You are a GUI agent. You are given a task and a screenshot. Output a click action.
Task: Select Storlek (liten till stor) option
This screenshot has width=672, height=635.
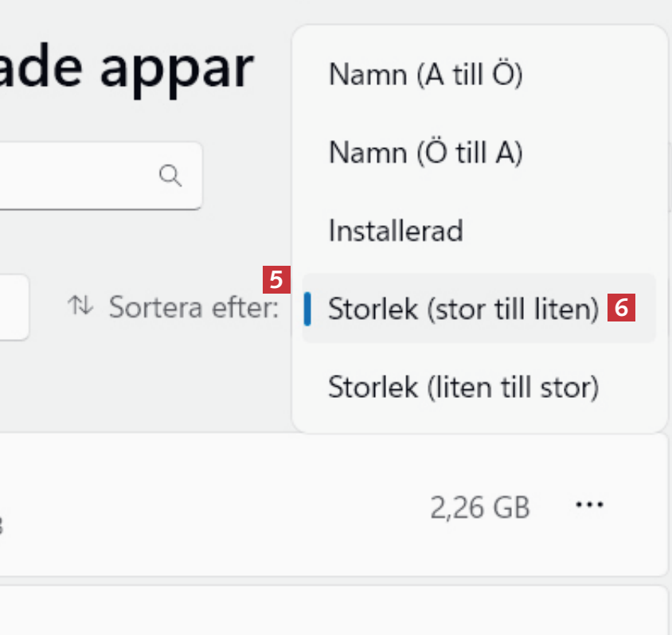click(463, 387)
